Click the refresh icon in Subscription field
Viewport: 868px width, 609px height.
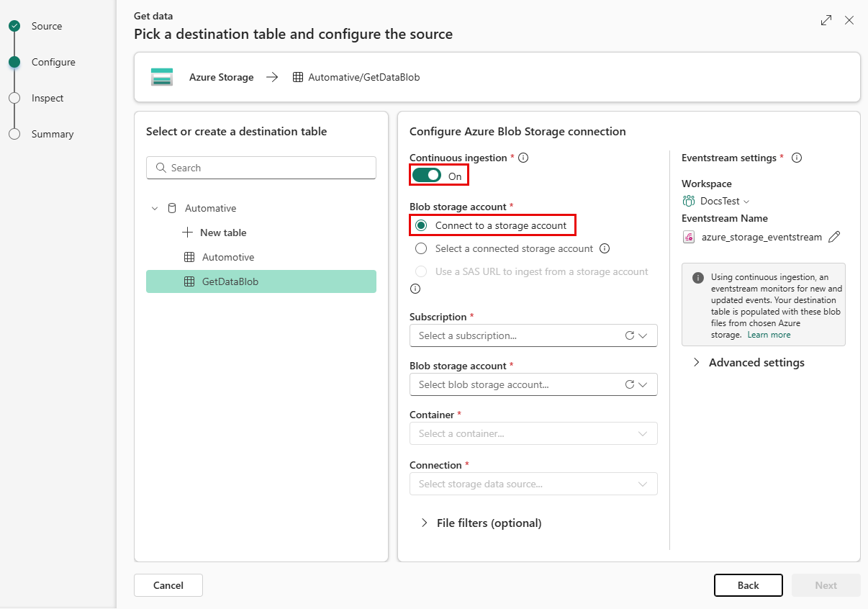pos(630,335)
